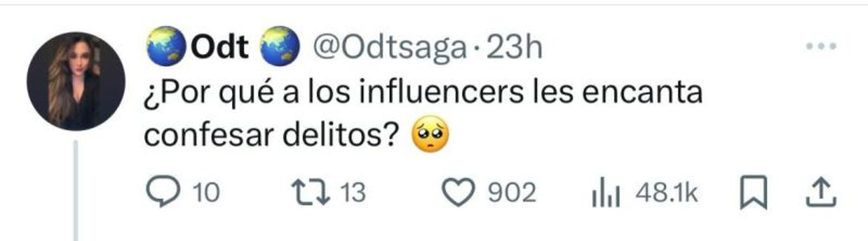The width and height of the screenshot is (868, 241).
Task: Open the three-dot more options menu
Action: click(821, 46)
